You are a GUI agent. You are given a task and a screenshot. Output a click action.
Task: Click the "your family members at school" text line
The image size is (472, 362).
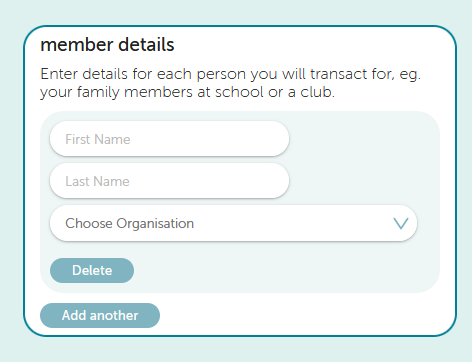coord(187,92)
